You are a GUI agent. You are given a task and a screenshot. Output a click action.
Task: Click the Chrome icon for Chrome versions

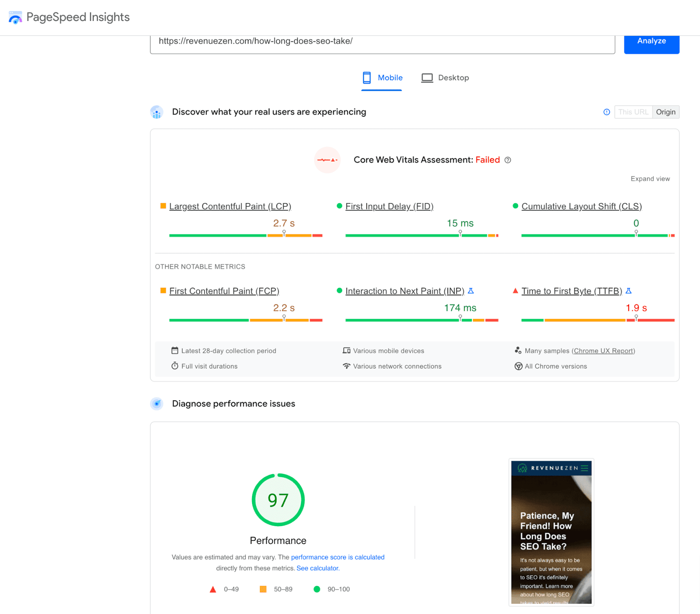518,366
